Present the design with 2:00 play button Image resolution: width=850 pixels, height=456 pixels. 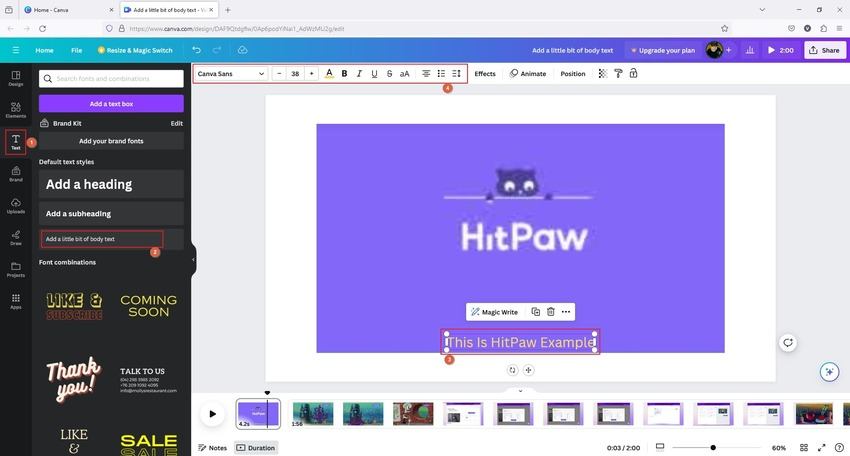click(781, 50)
